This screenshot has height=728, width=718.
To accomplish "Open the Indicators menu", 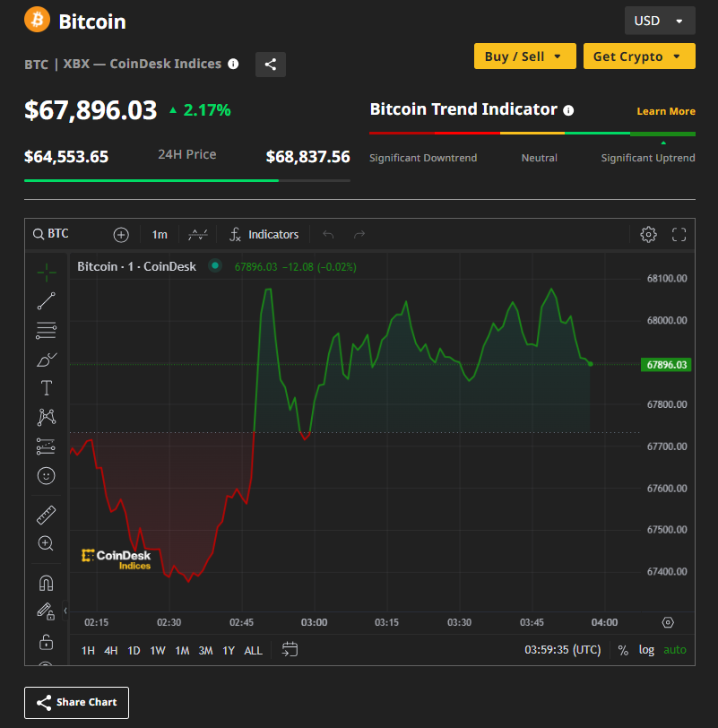I will click(x=264, y=235).
